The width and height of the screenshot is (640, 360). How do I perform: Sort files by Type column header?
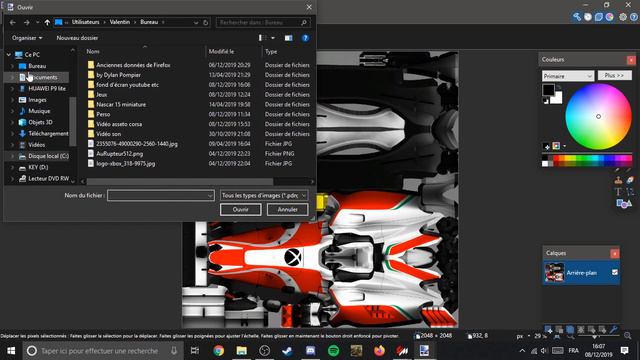271,51
